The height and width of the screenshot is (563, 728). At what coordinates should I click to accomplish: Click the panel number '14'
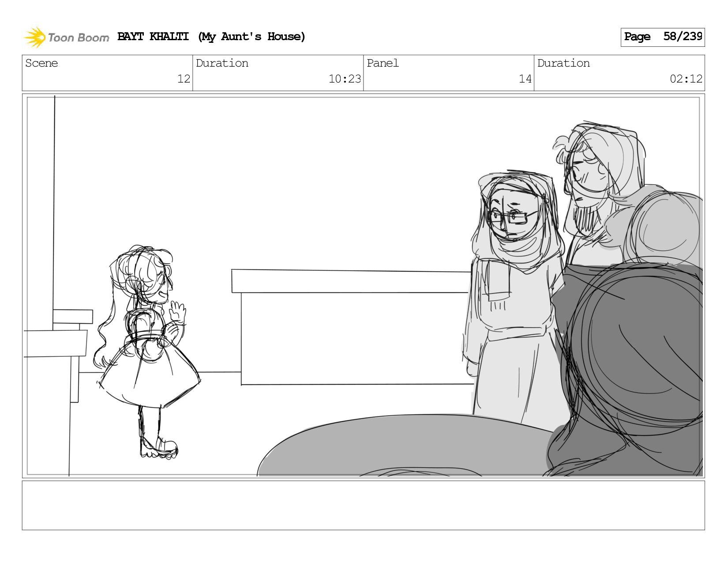click(525, 79)
